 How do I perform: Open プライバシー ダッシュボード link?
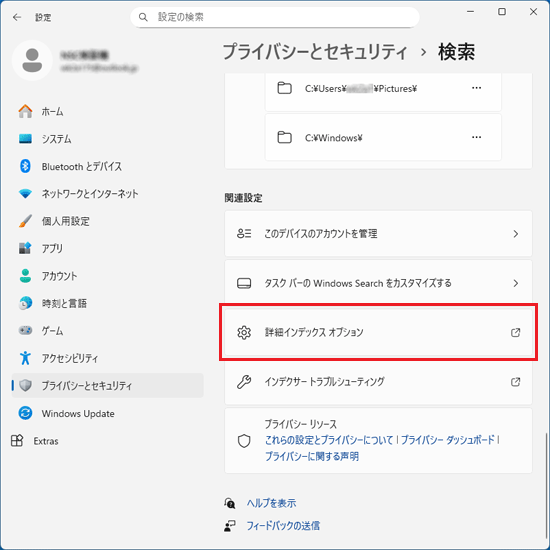click(x=448, y=440)
